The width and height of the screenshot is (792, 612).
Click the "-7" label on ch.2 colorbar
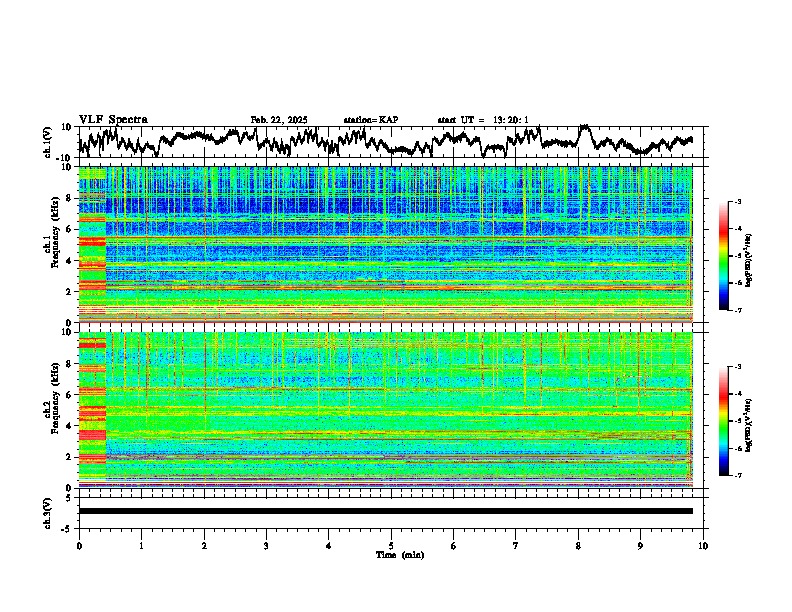pyautogui.click(x=738, y=476)
